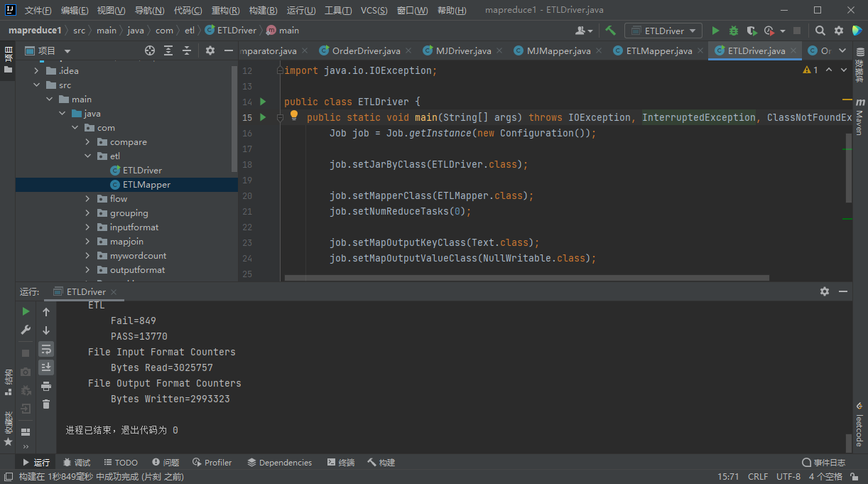Switch to the ETLMapper.java editor tab
The height and width of the screenshot is (484, 868).
click(658, 50)
